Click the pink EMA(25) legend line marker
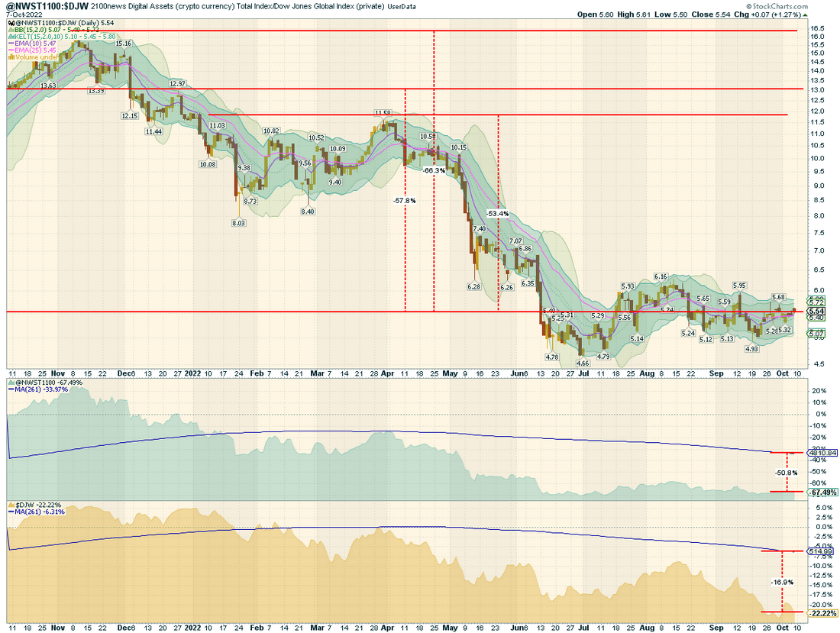The height and width of the screenshot is (633, 840). 10,50
